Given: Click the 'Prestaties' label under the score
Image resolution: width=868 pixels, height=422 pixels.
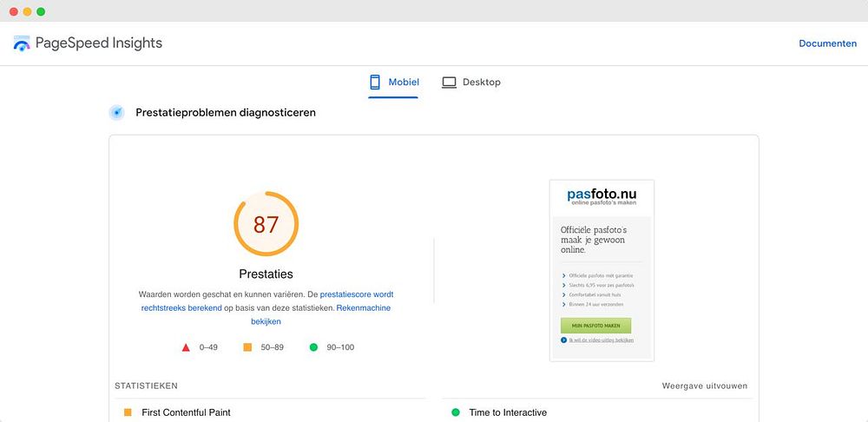Looking at the screenshot, I should (x=266, y=274).
